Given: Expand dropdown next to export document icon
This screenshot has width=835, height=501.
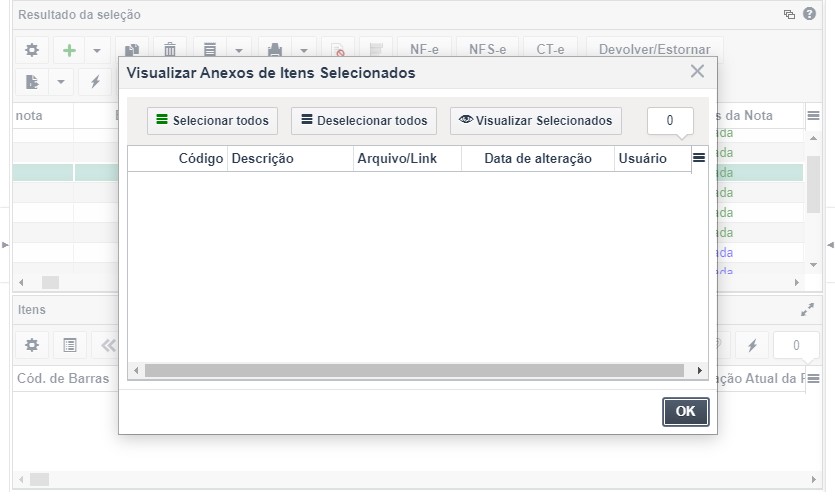Looking at the screenshot, I should click(x=61, y=82).
